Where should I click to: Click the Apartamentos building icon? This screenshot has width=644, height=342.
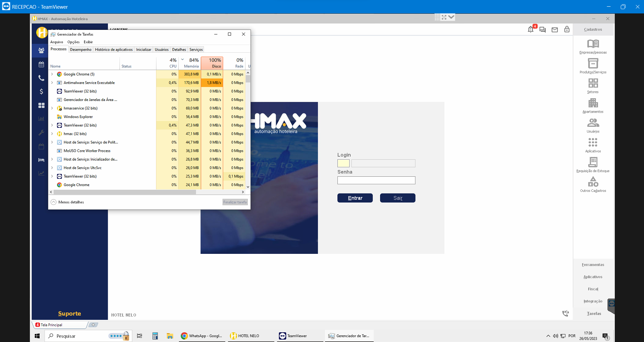coord(593,103)
